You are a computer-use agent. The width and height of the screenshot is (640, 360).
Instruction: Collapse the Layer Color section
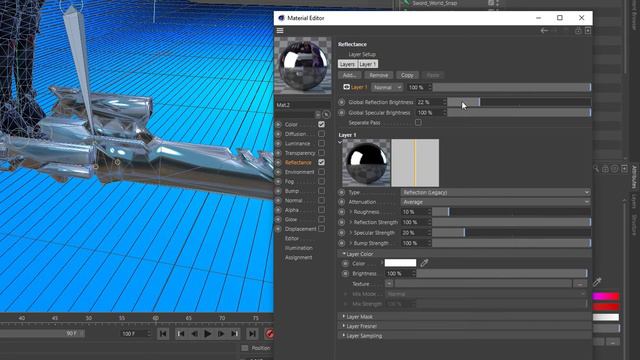[x=344, y=254]
